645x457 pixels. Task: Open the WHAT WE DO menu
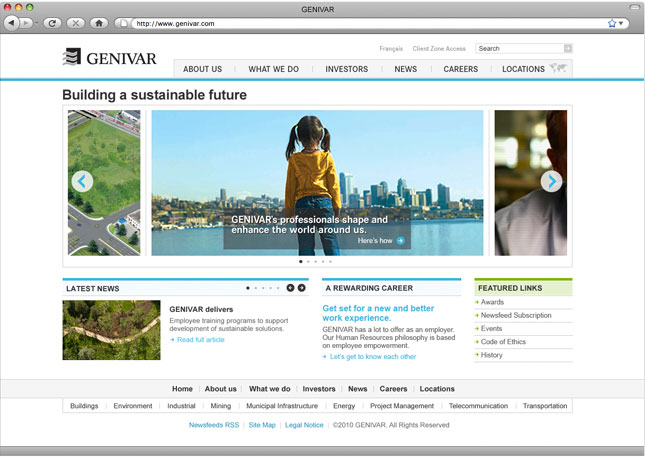(x=273, y=69)
